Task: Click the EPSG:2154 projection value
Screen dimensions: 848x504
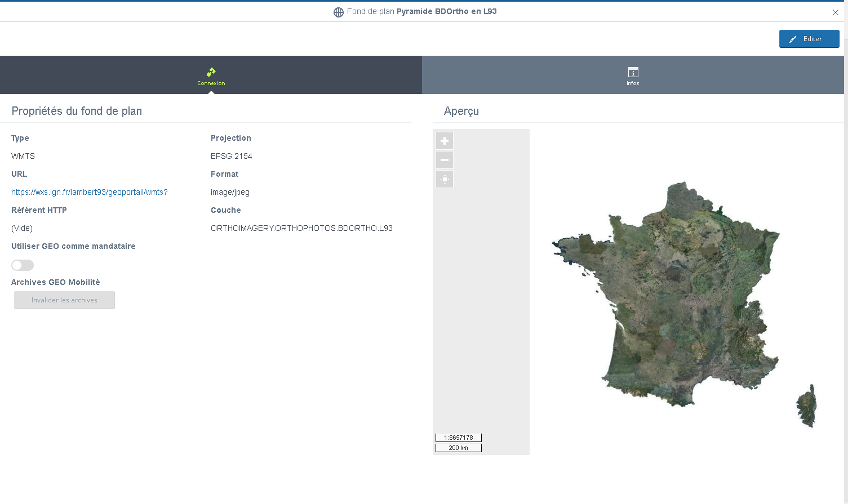Action: [x=232, y=156]
